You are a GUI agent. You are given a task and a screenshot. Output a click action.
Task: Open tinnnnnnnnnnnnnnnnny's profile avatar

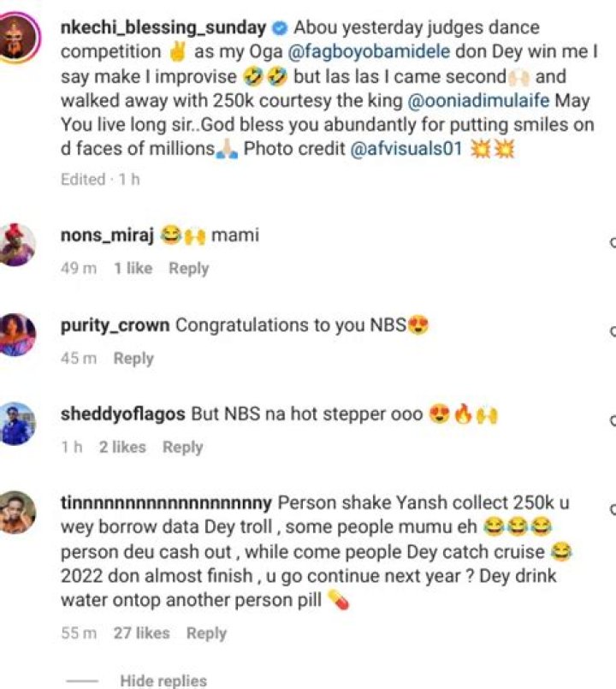[x=17, y=512]
